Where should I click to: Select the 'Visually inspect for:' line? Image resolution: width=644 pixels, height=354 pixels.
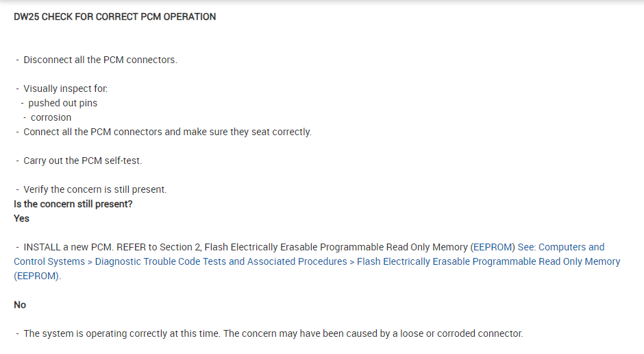tap(65, 88)
